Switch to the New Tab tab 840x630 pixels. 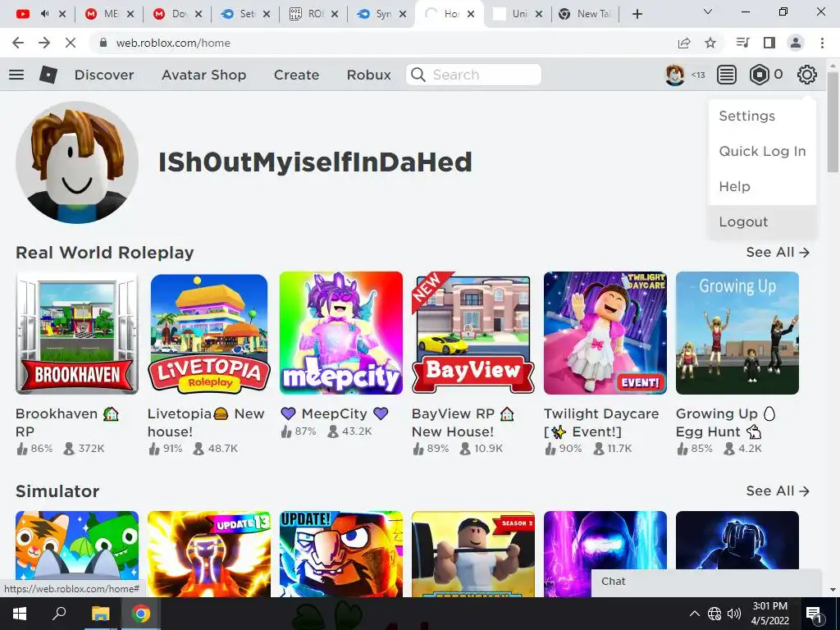point(584,14)
